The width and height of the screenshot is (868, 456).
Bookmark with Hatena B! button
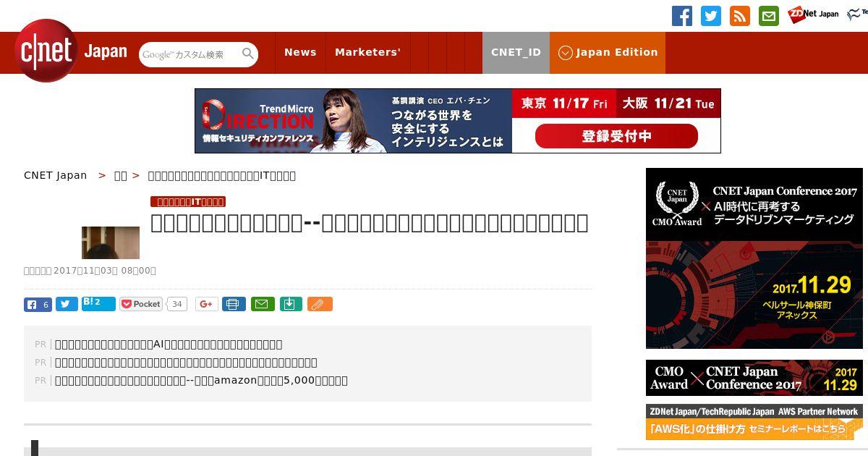click(x=98, y=304)
